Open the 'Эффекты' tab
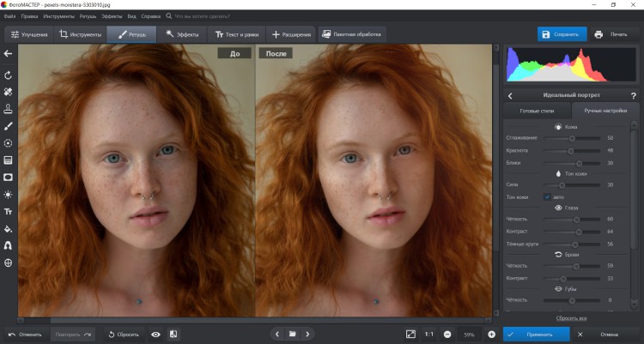 pos(181,34)
